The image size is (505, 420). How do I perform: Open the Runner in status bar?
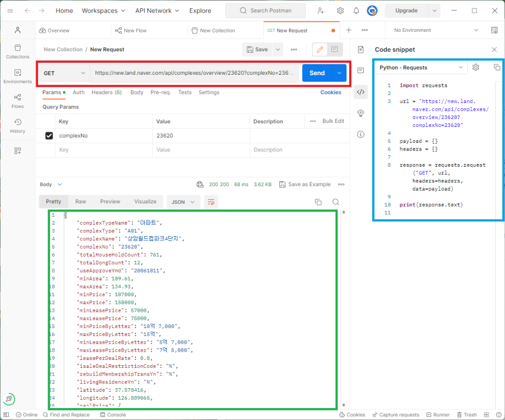(438, 415)
